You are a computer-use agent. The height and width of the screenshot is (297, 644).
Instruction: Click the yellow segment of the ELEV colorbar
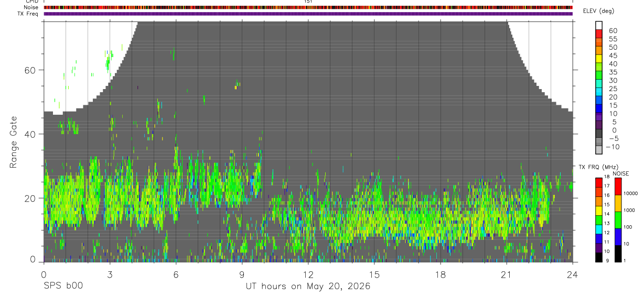point(599,60)
